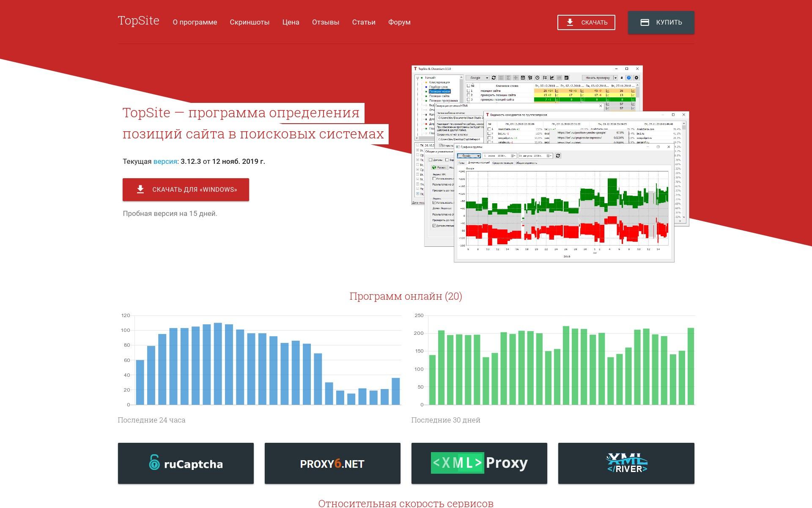Open the «Статьи» menu link
This screenshot has height=508, width=812.
click(x=364, y=22)
